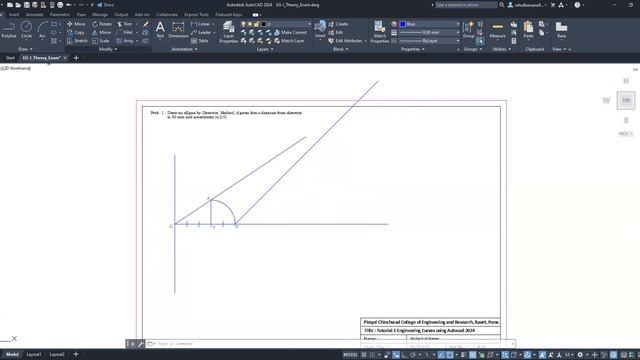Click the Mirror tool
The height and width of the screenshot is (360, 640).
(102, 32)
